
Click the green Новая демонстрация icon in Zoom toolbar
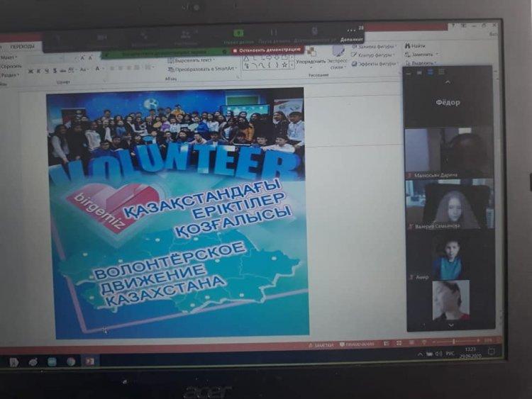[238, 33]
